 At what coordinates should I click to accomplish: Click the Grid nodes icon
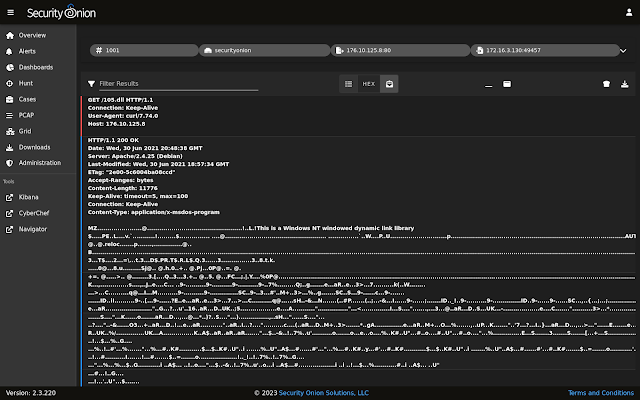10,131
